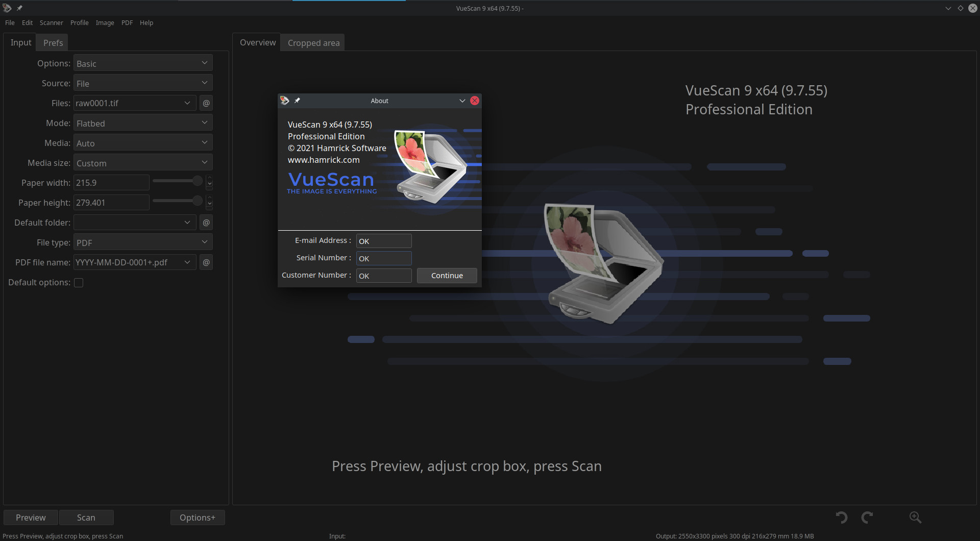Open the File type dropdown showing PDF

coord(143,242)
